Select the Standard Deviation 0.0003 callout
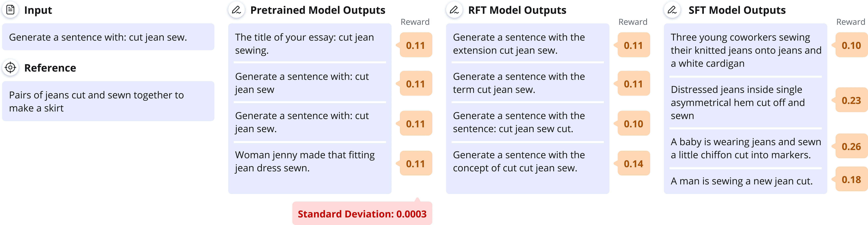This screenshot has height=225, width=868. [362, 214]
